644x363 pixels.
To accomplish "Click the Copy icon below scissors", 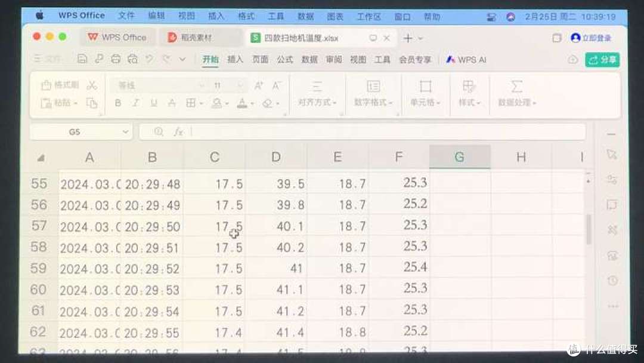I will point(92,103).
